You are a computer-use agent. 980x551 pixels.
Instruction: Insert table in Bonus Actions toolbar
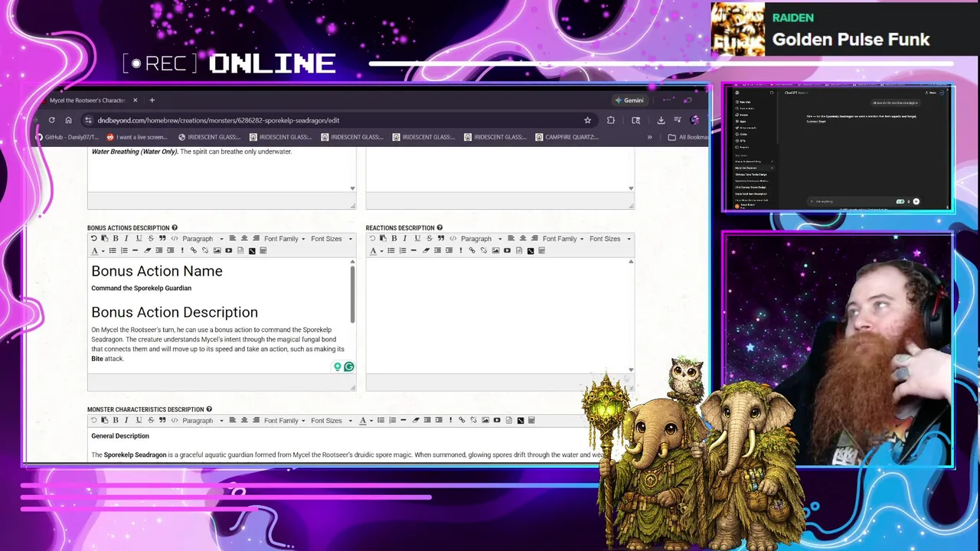263,250
